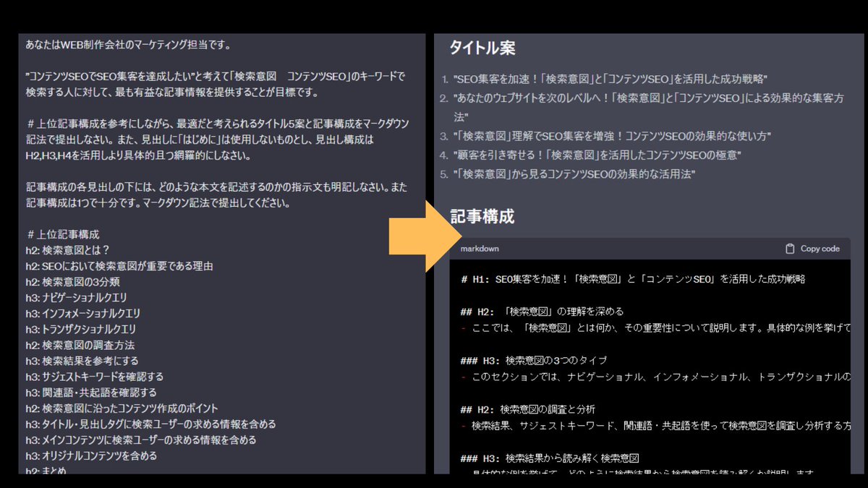The height and width of the screenshot is (488, 868).
Task: Select title option 1 'SEO集客を加速！'
Action: click(x=610, y=79)
